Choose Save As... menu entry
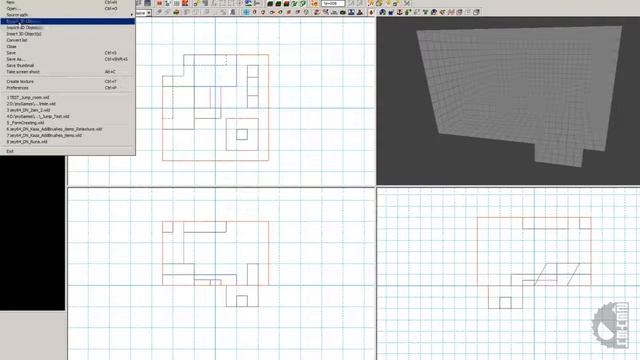This screenshot has width=640, height=360. (67, 59)
